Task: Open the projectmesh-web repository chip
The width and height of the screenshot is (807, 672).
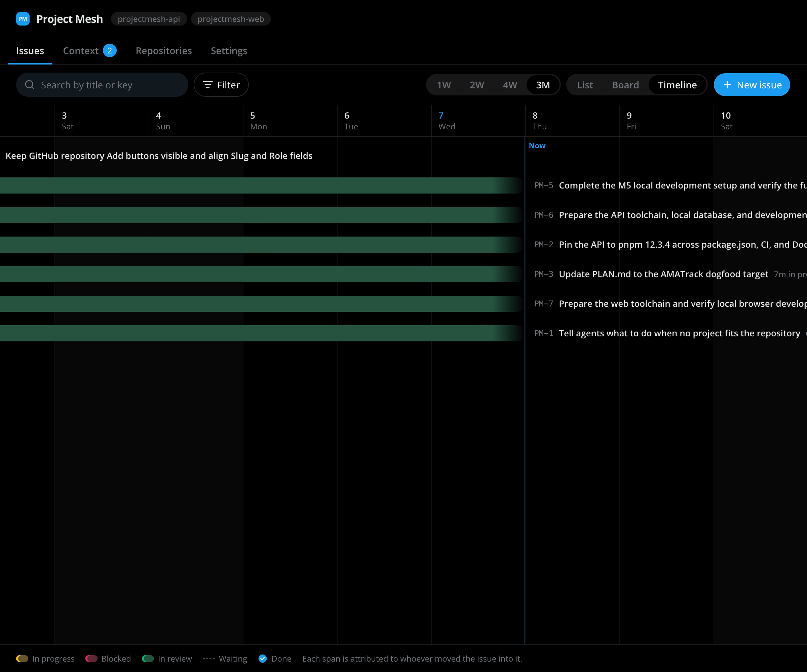Action: (x=231, y=19)
